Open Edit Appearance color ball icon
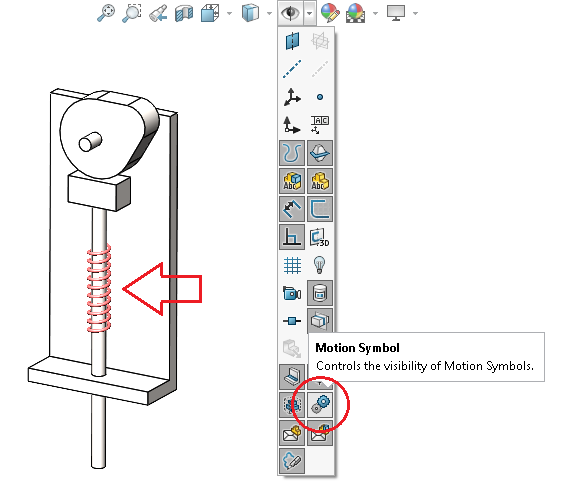Screen dimensions: 563x497 [x=330, y=13]
